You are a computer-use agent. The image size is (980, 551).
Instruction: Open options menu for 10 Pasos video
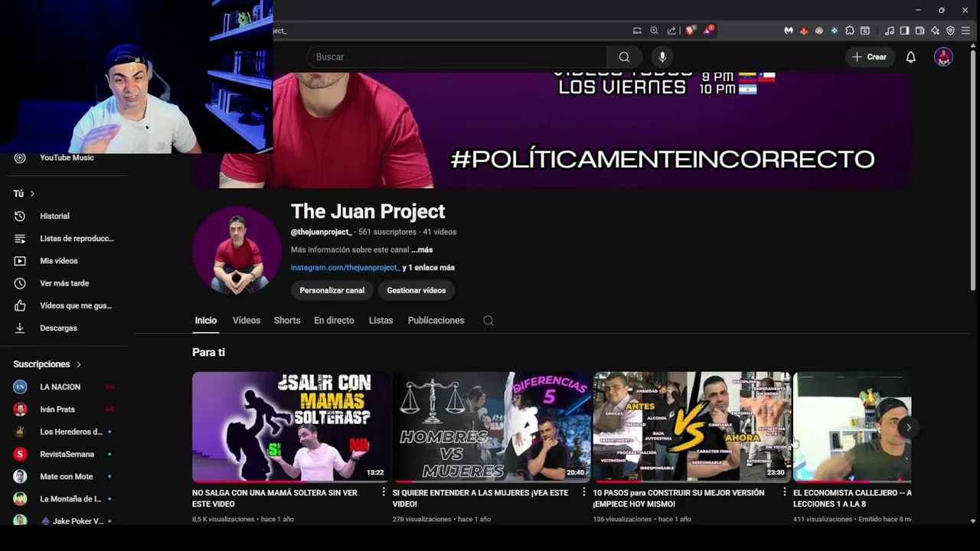click(x=784, y=493)
